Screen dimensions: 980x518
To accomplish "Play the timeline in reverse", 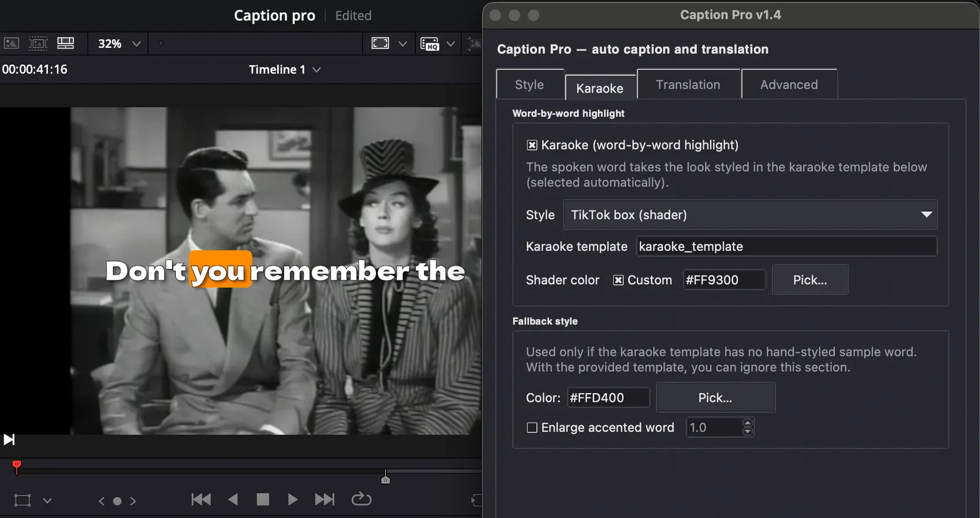I will pyautogui.click(x=233, y=500).
